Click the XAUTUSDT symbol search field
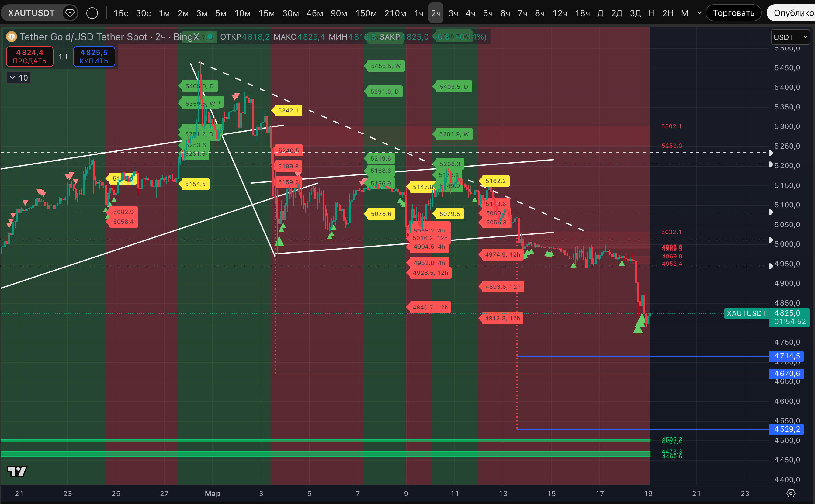This screenshot has height=504, width=815. 31,13
